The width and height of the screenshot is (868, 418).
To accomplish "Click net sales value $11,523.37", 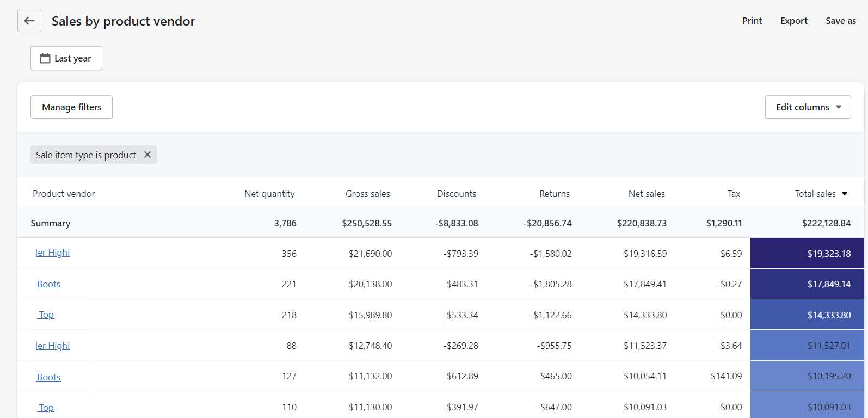I will click(x=645, y=346).
